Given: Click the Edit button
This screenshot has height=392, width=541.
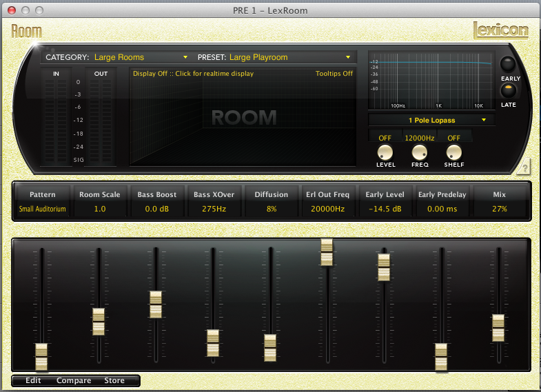Looking at the screenshot, I should click(x=33, y=380).
